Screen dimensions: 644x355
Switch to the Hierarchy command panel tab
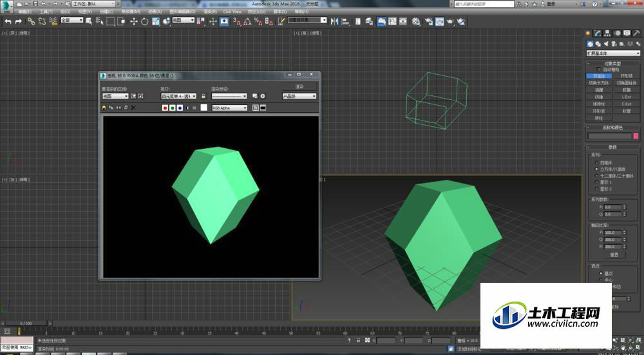coord(607,34)
